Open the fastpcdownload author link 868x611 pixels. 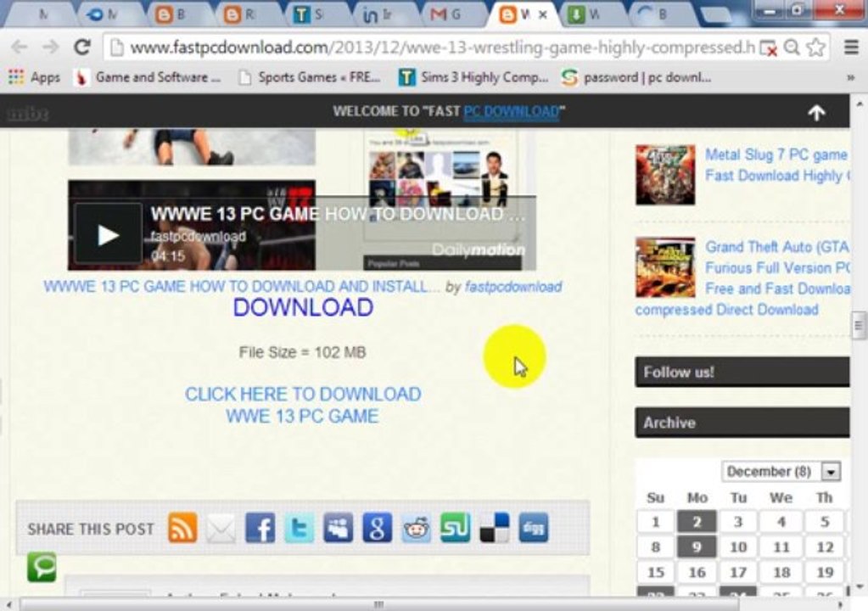click(x=513, y=287)
